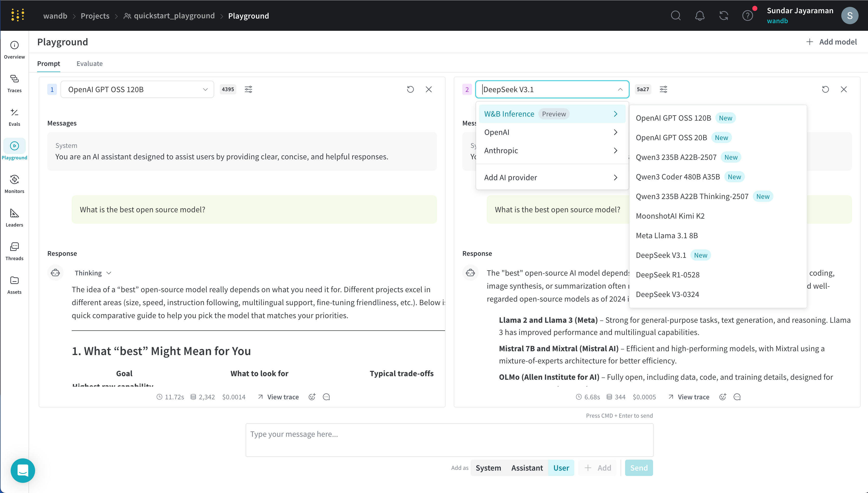This screenshot has width=868, height=493.
Task: Switch to the Prompt tab
Action: tap(48, 64)
